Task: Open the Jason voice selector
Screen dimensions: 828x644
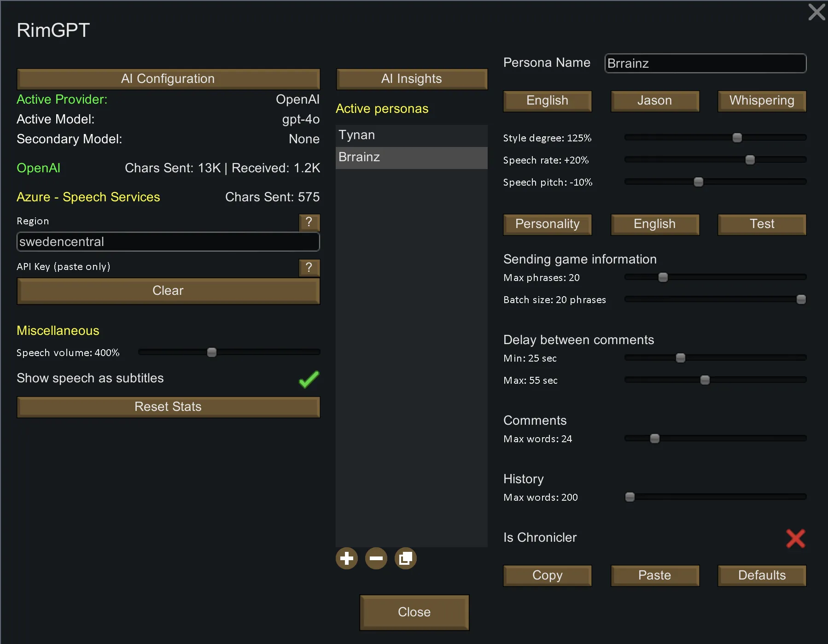Action: point(654,100)
